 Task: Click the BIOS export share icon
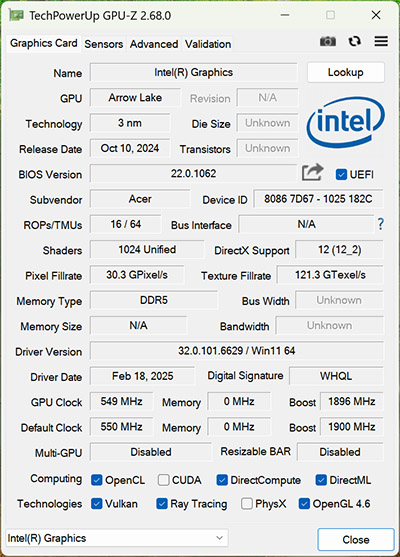tap(312, 173)
